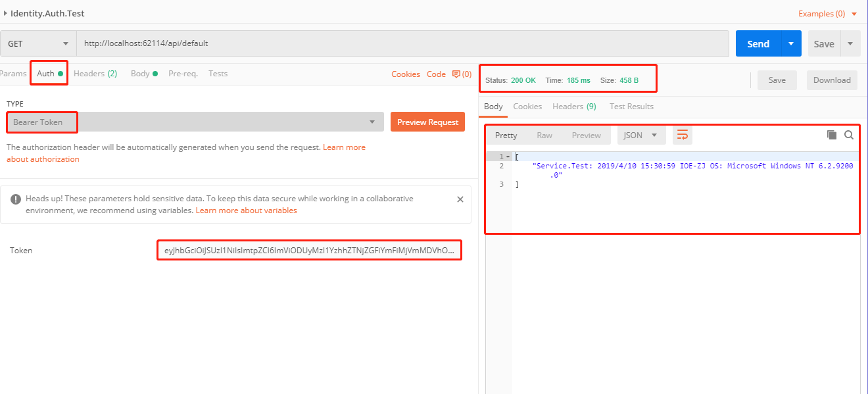Click the blue Send button
This screenshot has width=868, height=394.
(x=758, y=44)
